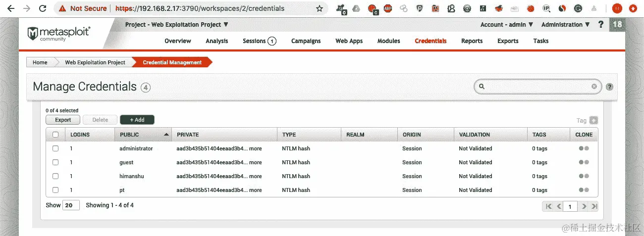Go to first page of results

(x=548, y=206)
